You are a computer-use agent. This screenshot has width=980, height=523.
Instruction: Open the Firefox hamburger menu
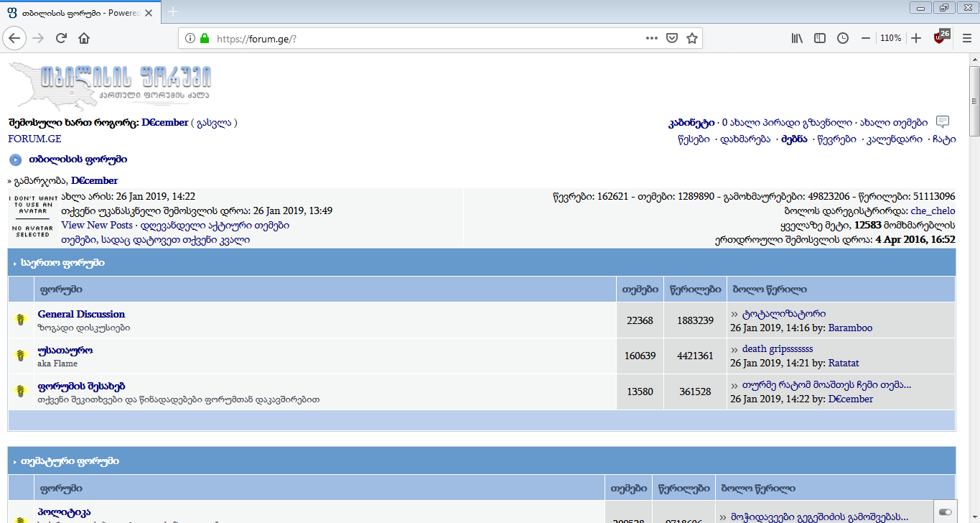pos(966,38)
